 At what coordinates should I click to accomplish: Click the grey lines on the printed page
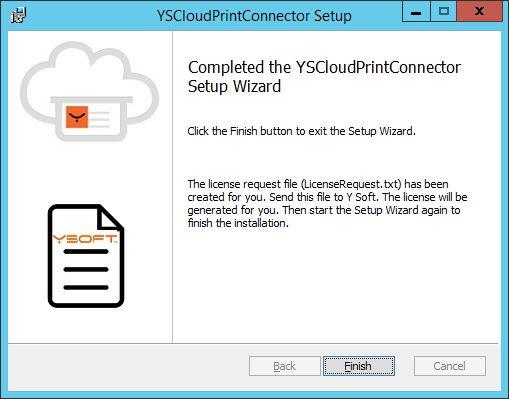(x=99, y=119)
